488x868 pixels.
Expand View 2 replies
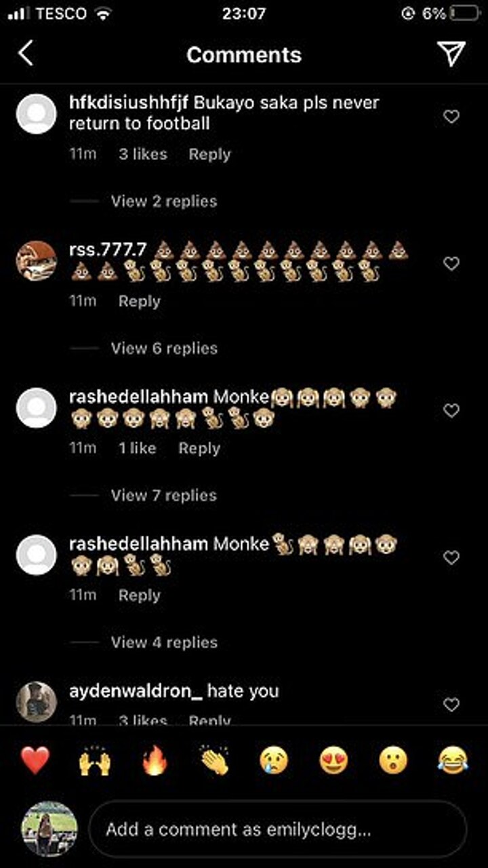coord(164,201)
